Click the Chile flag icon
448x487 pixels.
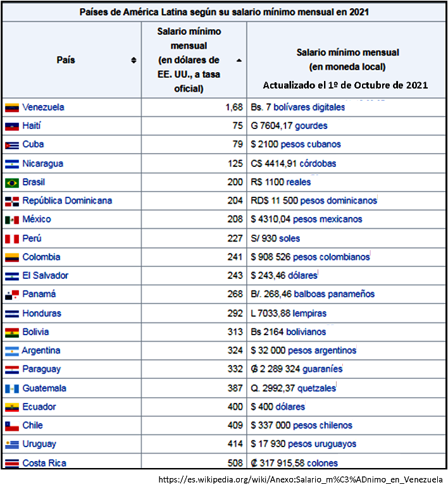click(x=11, y=426)
